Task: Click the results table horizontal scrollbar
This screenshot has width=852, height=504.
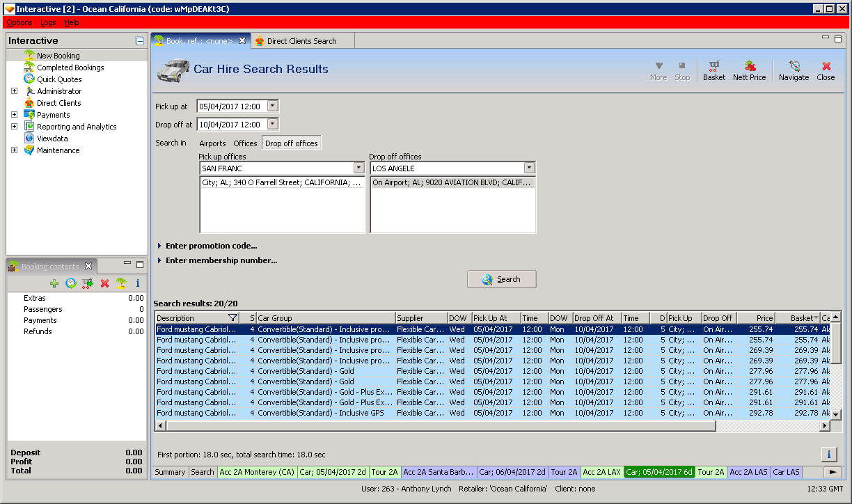Action: click(440, 426)
